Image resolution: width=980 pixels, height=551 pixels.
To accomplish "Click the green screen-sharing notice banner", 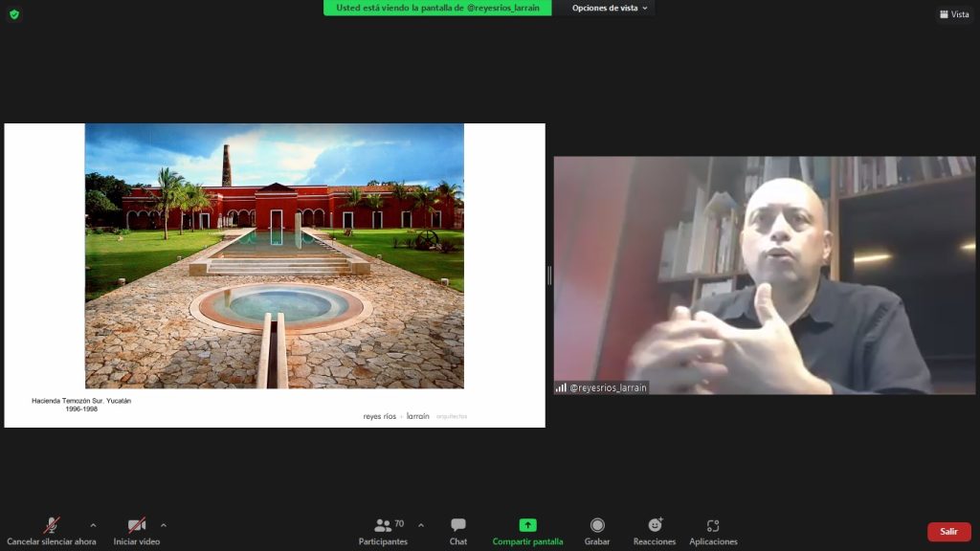I will tap(437, 8).
